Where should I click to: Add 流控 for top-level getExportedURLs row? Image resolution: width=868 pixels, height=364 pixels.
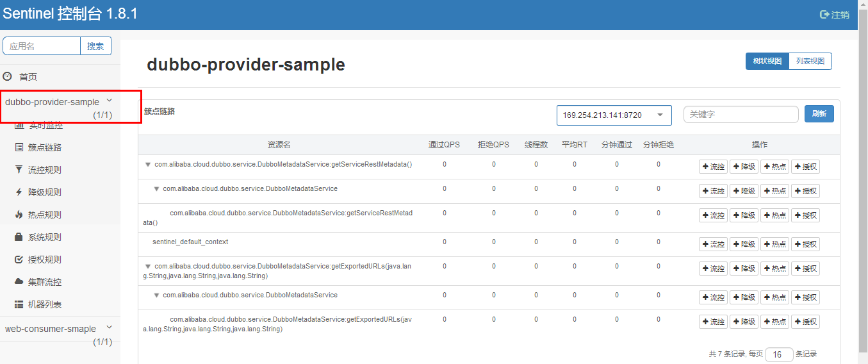(x=713, y=269)
